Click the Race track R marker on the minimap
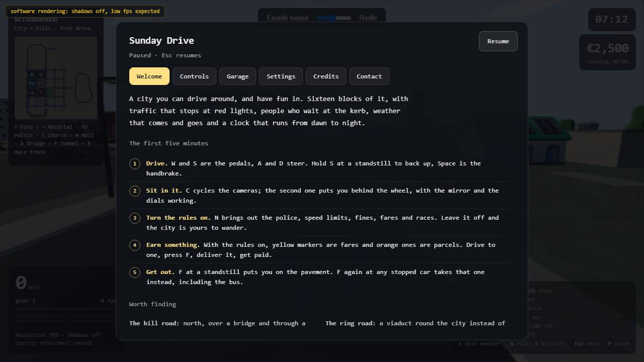The image size is (644, 362). [84, 88]
